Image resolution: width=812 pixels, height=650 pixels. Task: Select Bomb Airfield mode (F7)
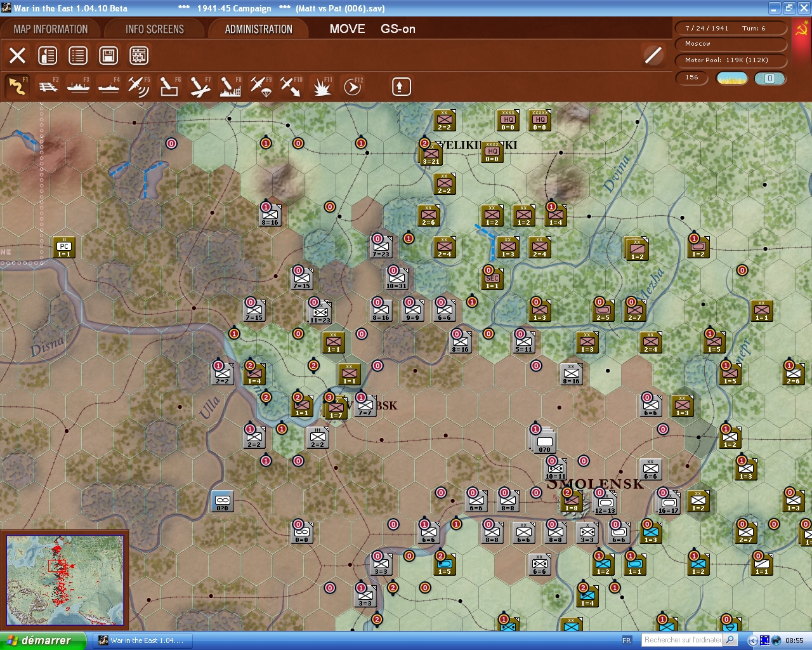coord(200,86)
